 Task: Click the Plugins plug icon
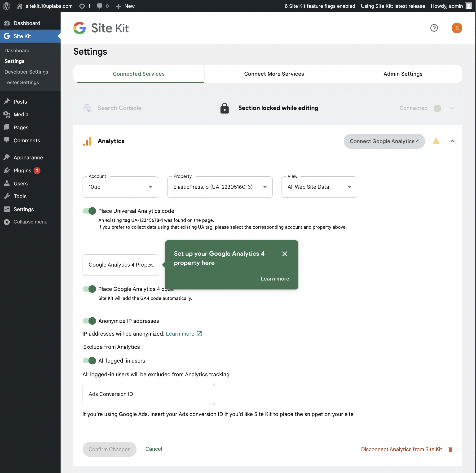point(7,170)
